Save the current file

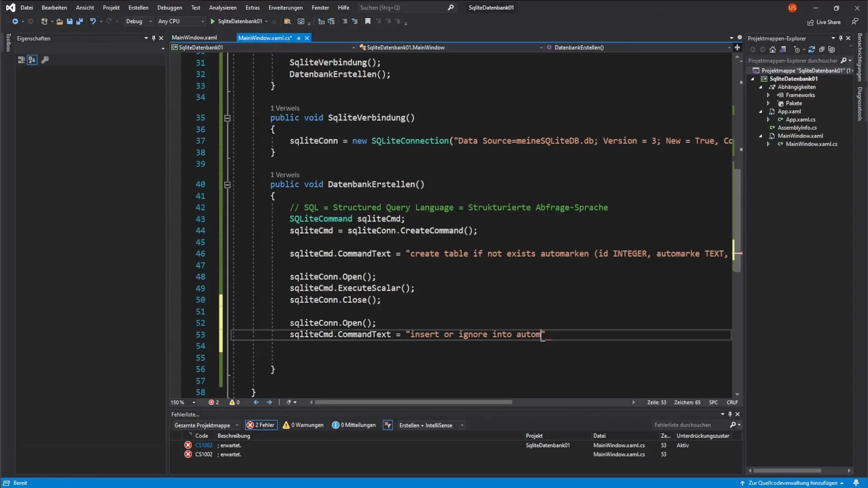(70, 21)
